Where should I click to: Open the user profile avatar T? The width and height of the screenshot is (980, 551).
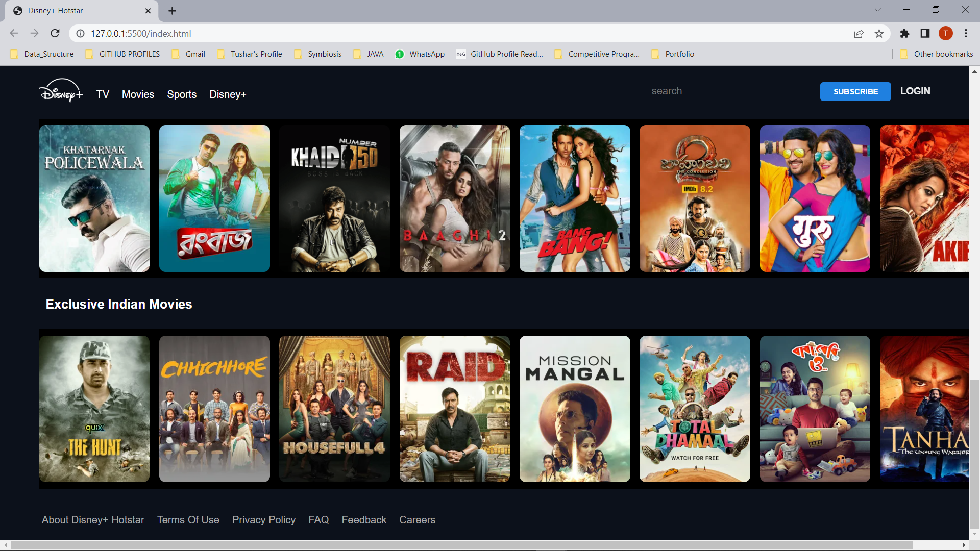coord(945,33)
